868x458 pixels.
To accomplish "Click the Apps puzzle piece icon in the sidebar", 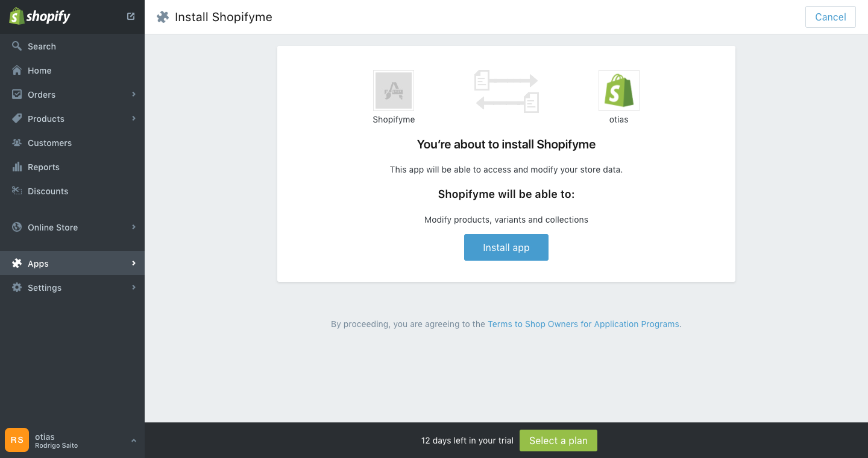I will [x=17, y=263].
